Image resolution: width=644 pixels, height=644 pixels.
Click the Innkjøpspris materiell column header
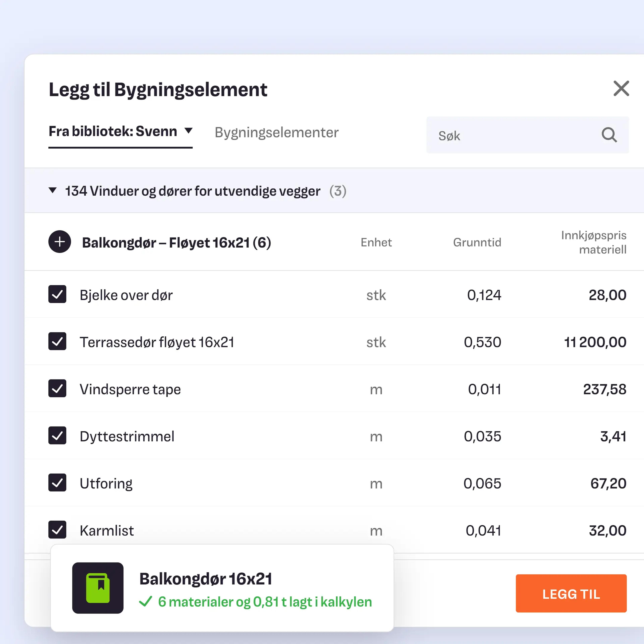click(594, 242)
